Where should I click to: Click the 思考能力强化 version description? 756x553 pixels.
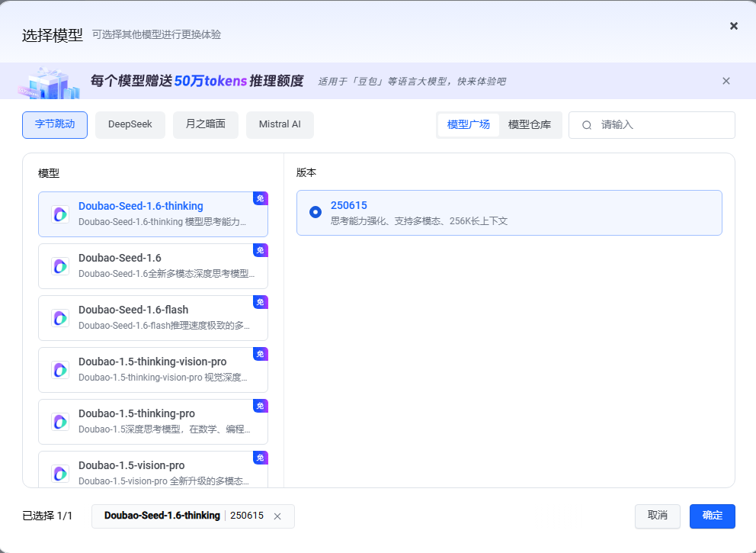(419, 221)
